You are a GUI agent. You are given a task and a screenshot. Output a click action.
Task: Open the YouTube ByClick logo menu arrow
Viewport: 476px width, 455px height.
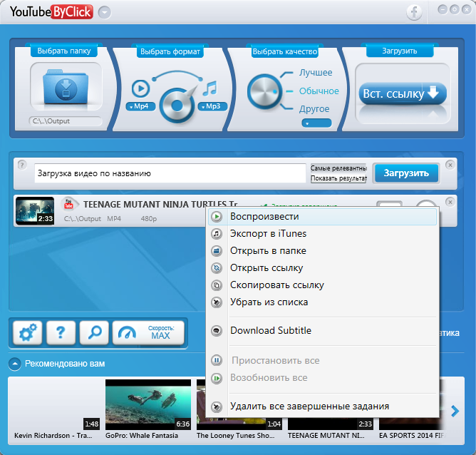coord(105,13)
